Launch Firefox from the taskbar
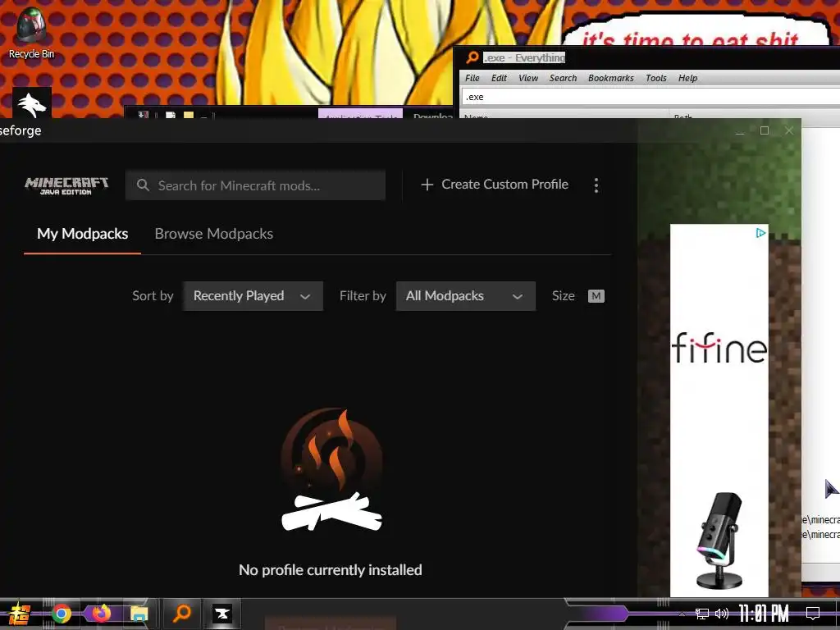The image size is (840, 630). (101, 613)
